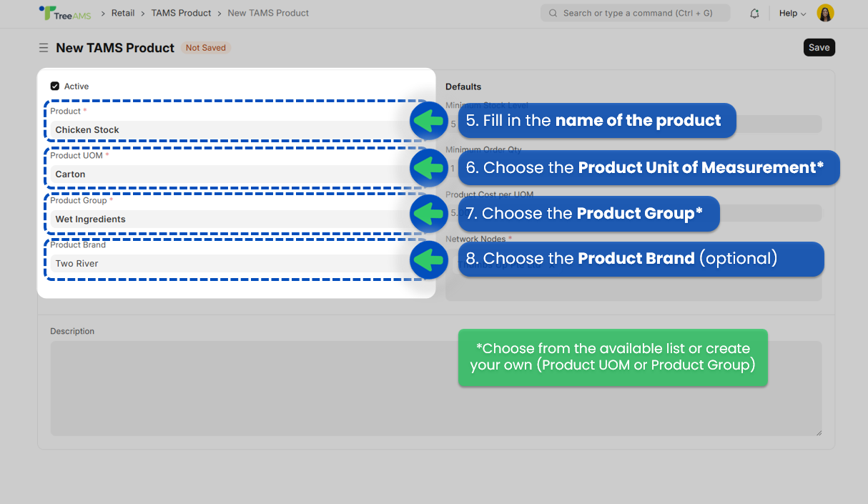This screenshot has width=868, height=504.
Task: Uncheck the Active checkbox
Action: [x=55, y=86]
